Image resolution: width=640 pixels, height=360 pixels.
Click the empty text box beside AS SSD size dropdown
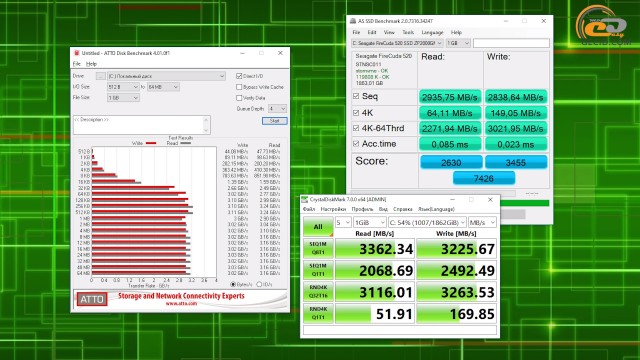[x=511, y=43]
